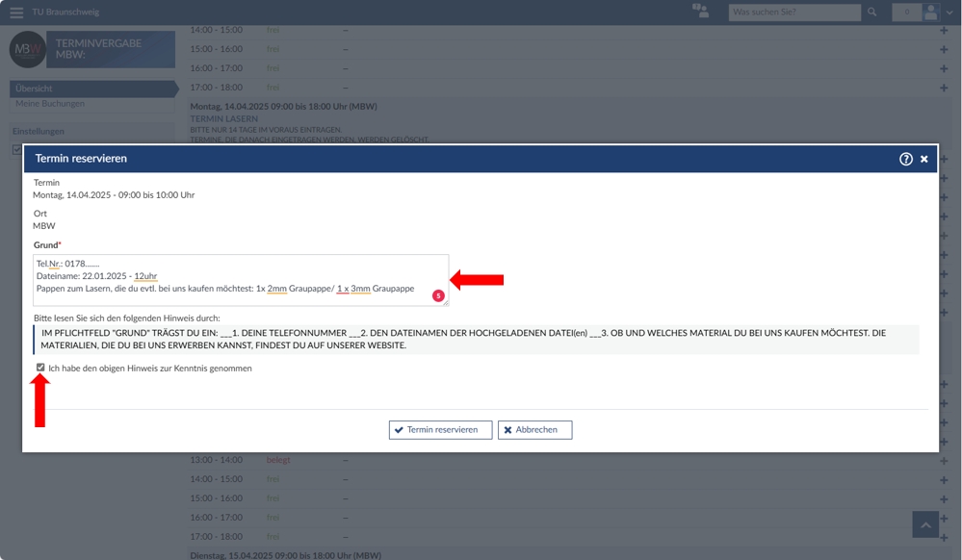This screenshot has height=560, width=962.
Task: Open the notifications counter showing 0
Action: (906, 13)
